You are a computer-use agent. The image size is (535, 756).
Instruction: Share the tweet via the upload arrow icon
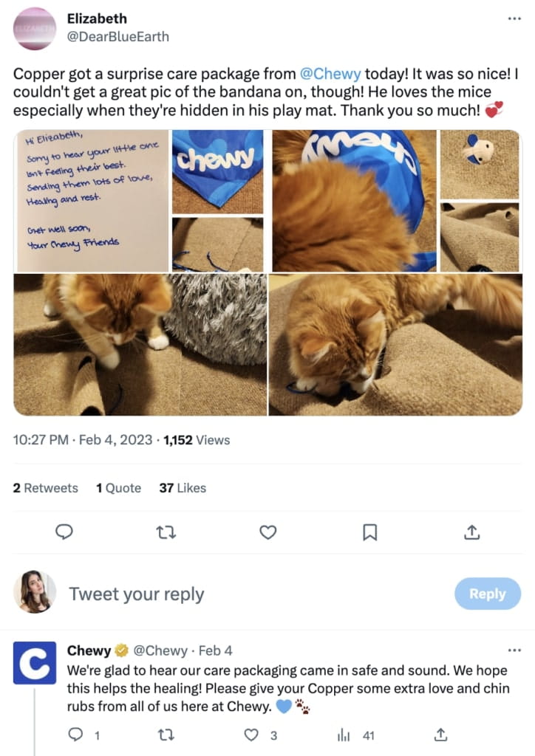471,532
